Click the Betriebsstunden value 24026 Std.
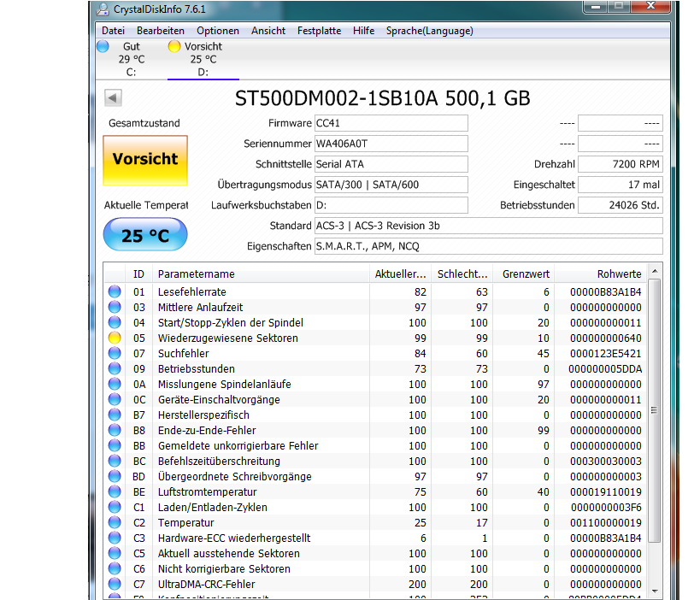The image size is (700, 600). (x=621, y=205)
